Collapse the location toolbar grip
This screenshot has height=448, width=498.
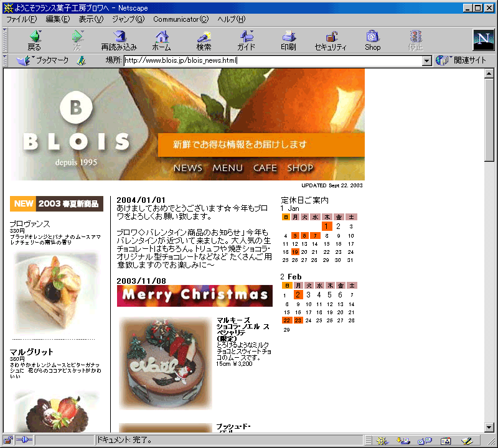point(5,60)
